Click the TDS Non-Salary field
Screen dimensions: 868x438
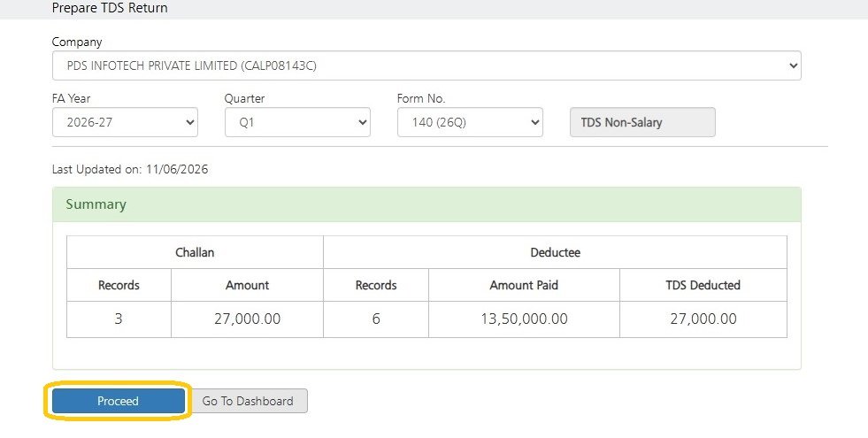coord(642,122)
